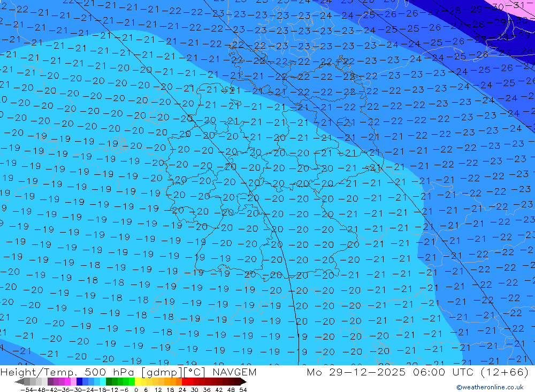The image size is (535, 392).
Task: Click the -31 temperature value on map
Action: [517, 5]
